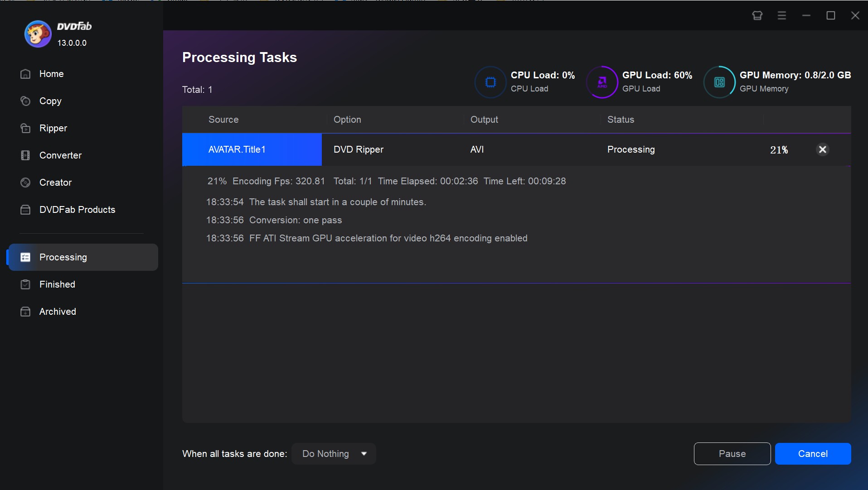This screenshot has height=490, width=868.
Task: Open the hamburger main menu
Action: (x=782, y=15)
